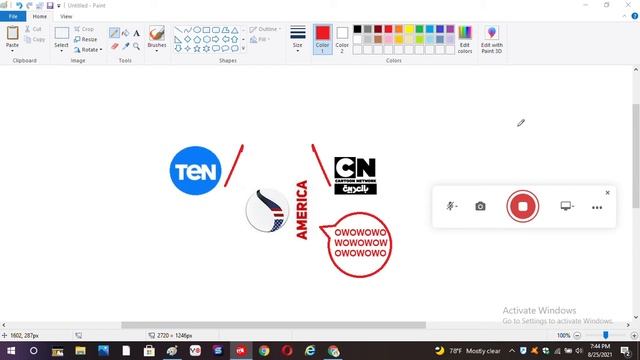Image resolution: width=640 pixels, height=360 pixels.
Task: Open Edit with Paint 3D
Action: click(x=491, y=39)
